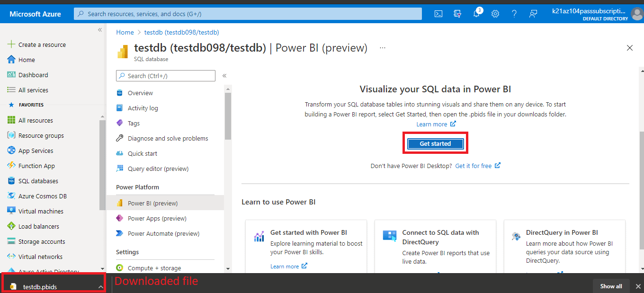Collapse the left navigation pane
644x293 pixels.
coord(99,29)
